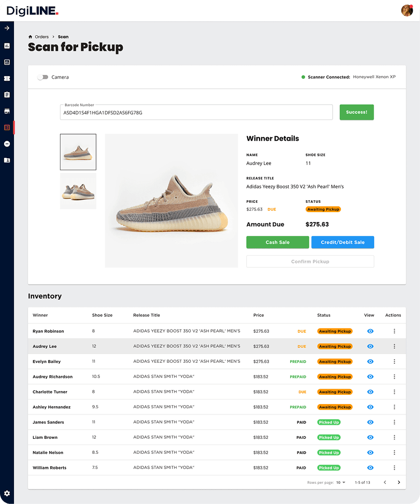The width and height of the screenshot is (420, 504).
Task: Select the pair of shoes thumbnail
Action: click(x=78, y=191)
